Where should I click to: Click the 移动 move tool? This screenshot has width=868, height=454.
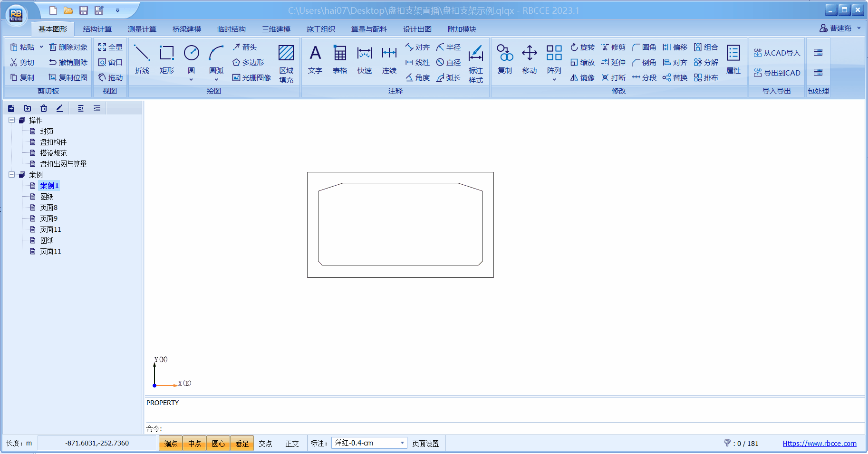click(529, 59)
